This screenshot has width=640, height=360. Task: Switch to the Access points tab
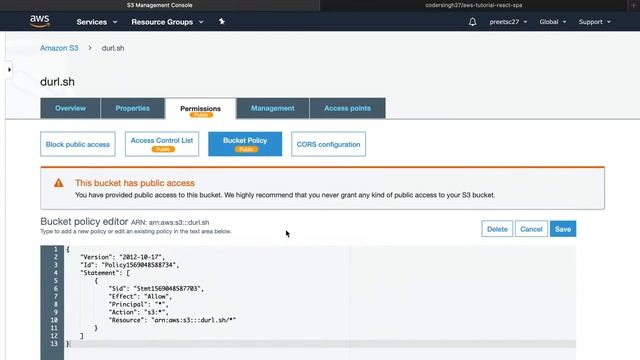347,108
